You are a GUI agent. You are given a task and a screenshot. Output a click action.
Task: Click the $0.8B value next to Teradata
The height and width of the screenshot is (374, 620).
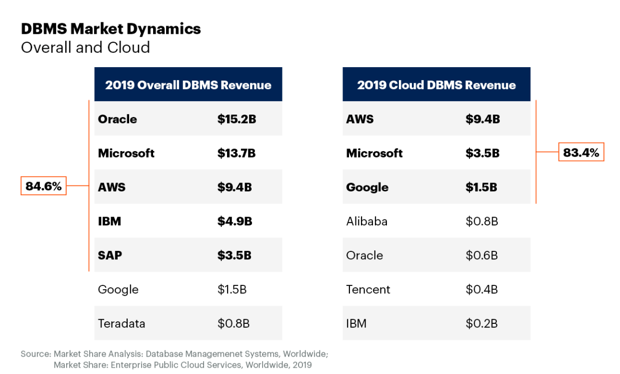pyautogui.click(x=233, y=323)
